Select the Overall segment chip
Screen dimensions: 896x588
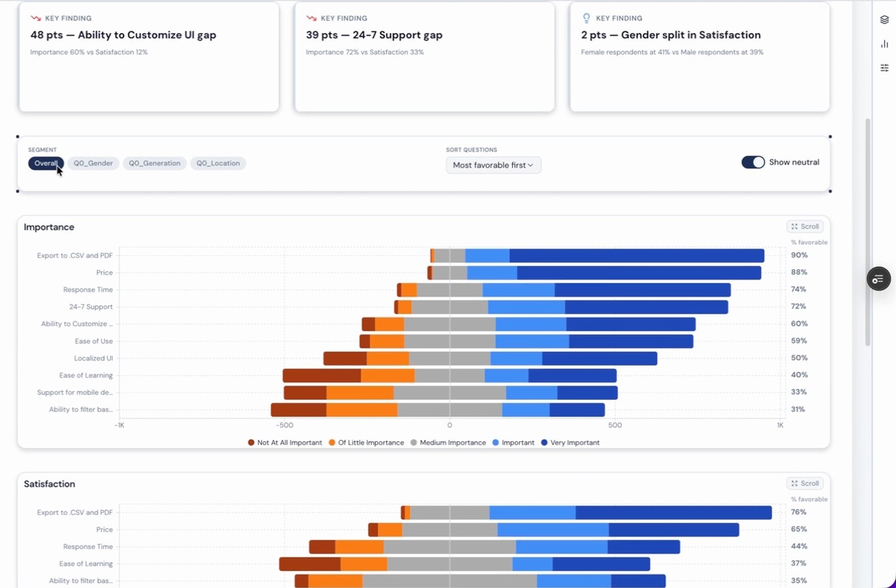coord(46,164)
